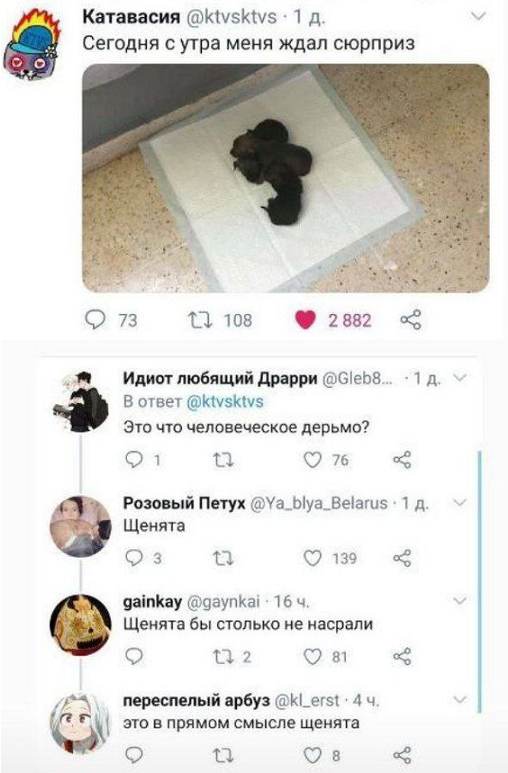
Task: Open puppies photo in main tweet
Action: (286, 178)
